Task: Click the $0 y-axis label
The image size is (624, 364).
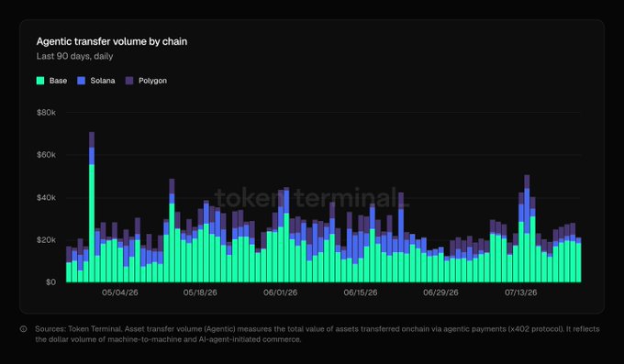Action: [51, 282]
